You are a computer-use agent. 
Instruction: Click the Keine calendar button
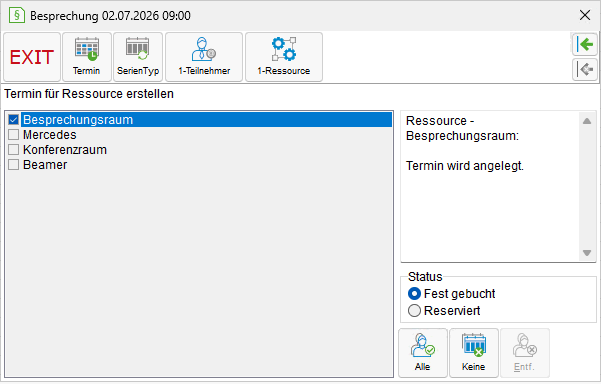point(474,353)
